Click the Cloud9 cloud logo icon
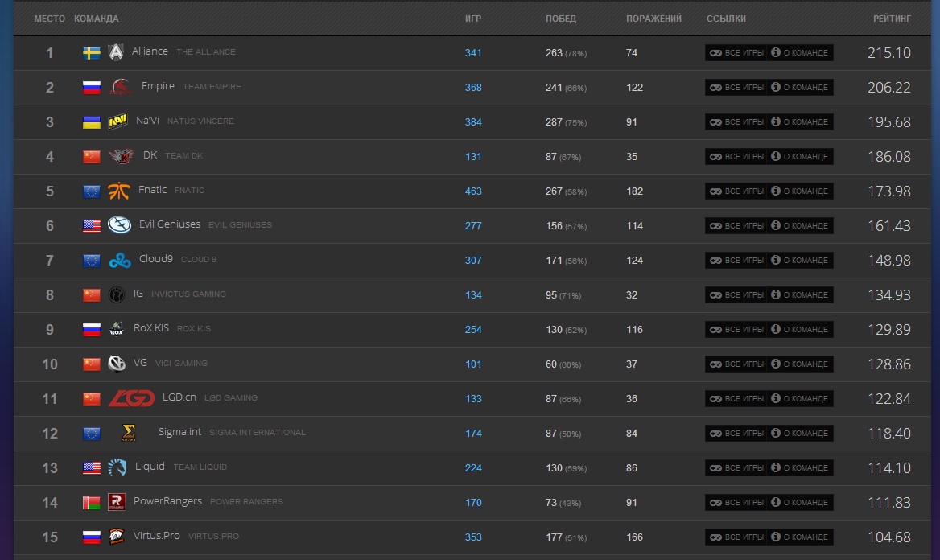Viewport: 940px width, 560px height. pyautogui.click(x=119, y=260)
